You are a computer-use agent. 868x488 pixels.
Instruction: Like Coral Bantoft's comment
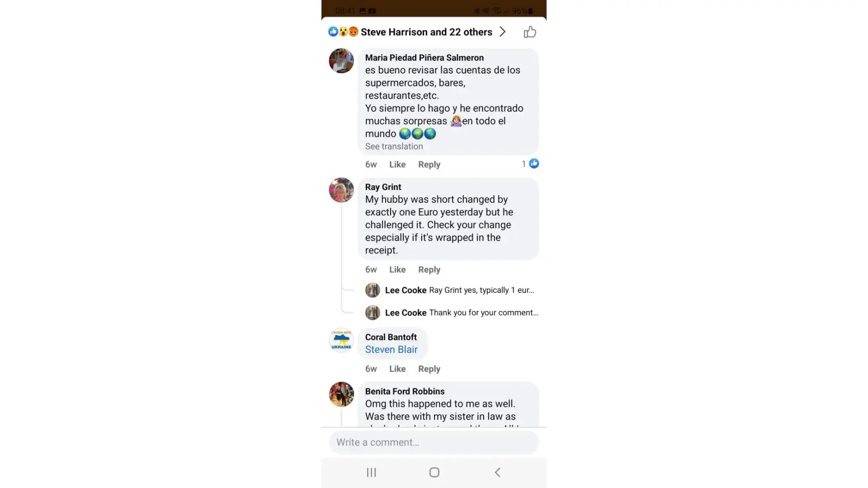click(397, 369)
